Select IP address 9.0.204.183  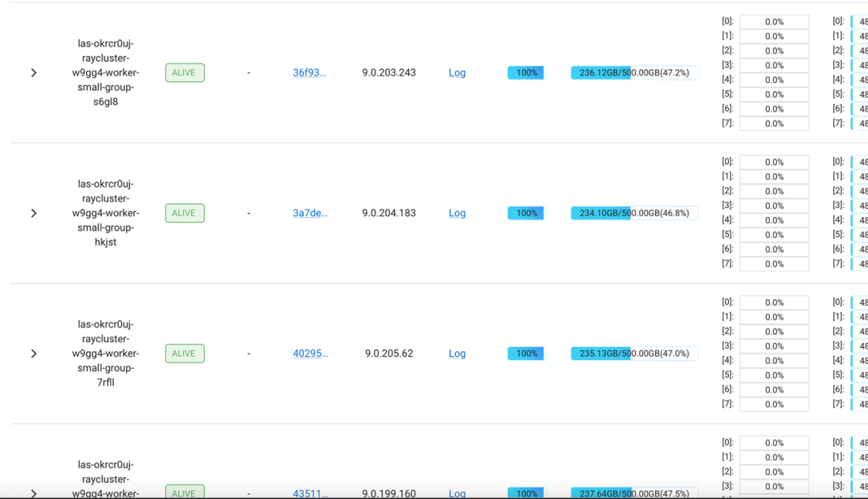pos(389,213)
